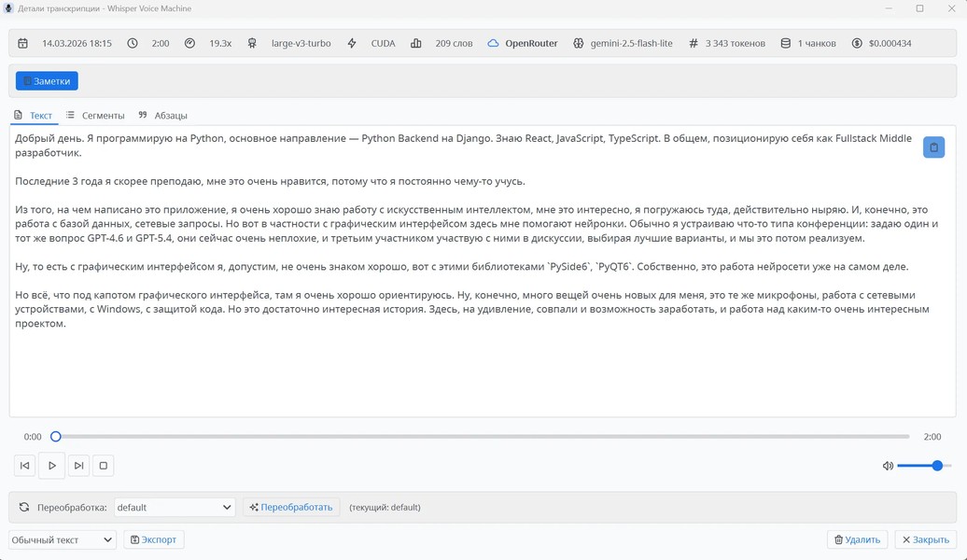Viewport: 967px width, 560px height.
Task: Open the Обычный текст export format dropdown
Action: pos(63,539)
